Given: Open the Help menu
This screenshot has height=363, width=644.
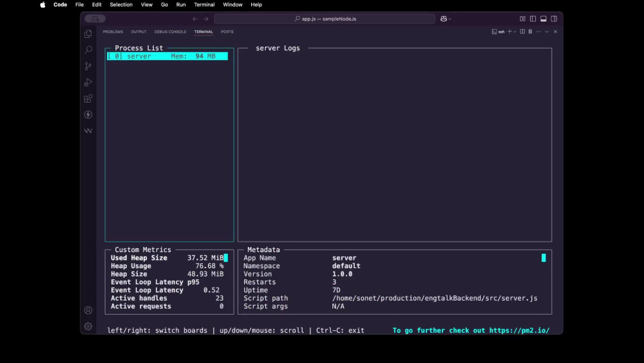Looking at the screenshot, I should click(256, 5).
